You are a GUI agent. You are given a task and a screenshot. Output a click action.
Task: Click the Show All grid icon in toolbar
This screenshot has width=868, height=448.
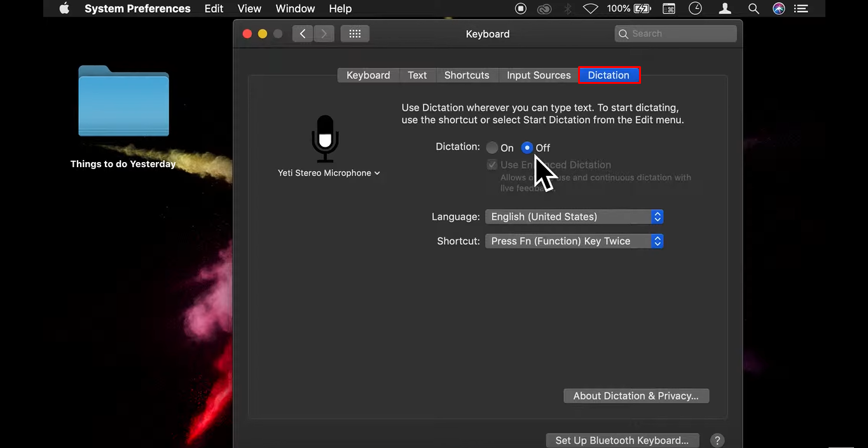(x=355, y=33)
